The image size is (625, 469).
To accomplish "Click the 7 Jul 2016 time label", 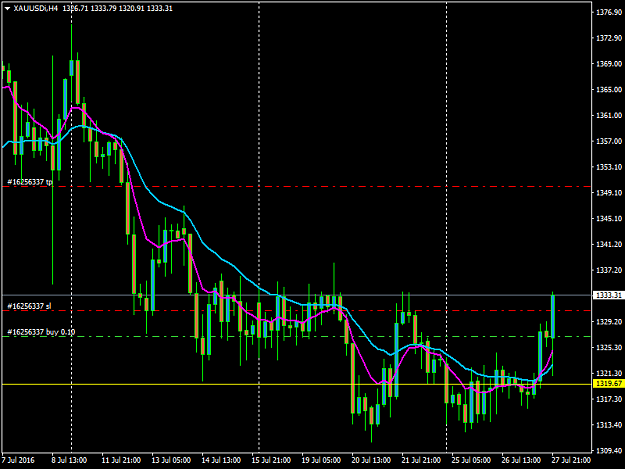I will [x=18, y=460].
